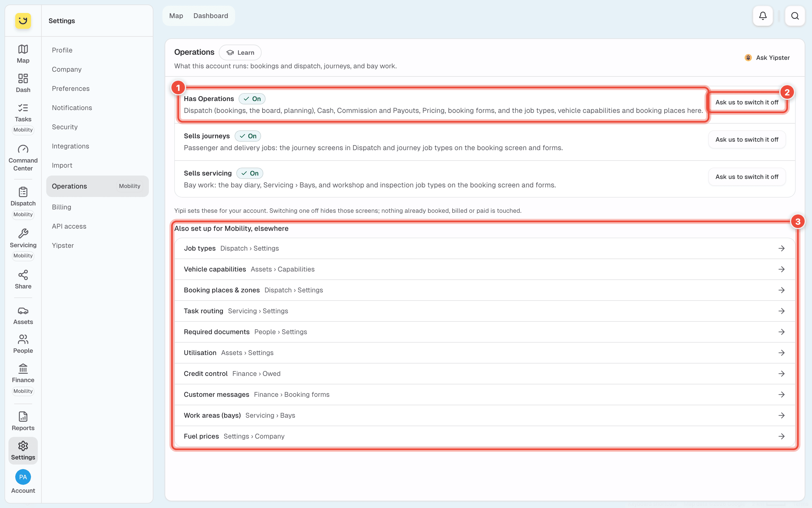812x508 pixels.
Task: Open API access settings
Action: pyautogui.click(x=97, y=226)
